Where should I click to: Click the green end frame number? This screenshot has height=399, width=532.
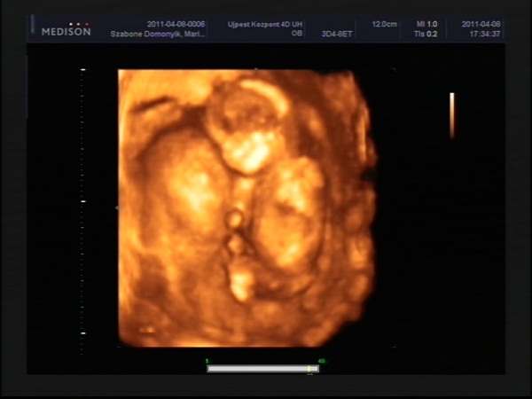click(x=321, y=360)
